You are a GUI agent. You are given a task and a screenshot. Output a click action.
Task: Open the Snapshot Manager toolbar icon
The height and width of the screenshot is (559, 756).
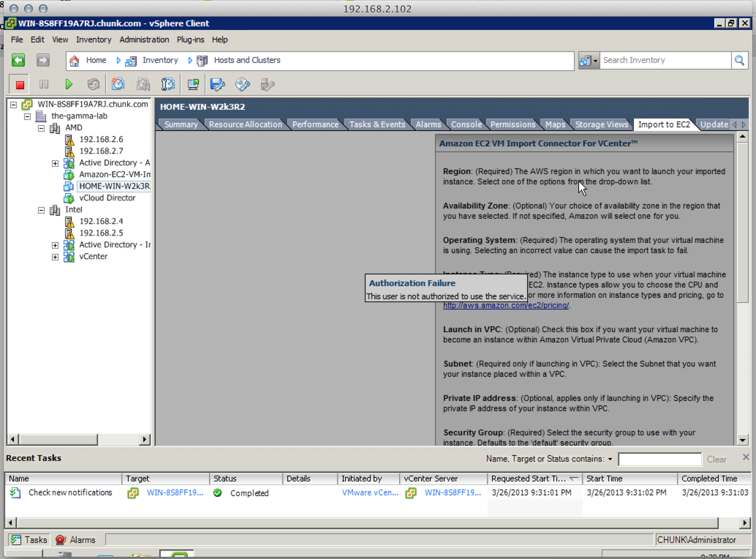click(x=168, y=85)
